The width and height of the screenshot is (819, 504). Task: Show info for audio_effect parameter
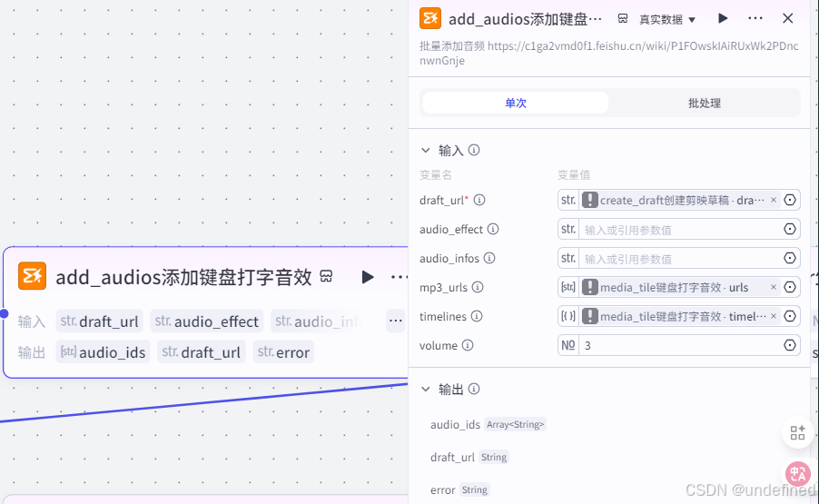[493, 229]
